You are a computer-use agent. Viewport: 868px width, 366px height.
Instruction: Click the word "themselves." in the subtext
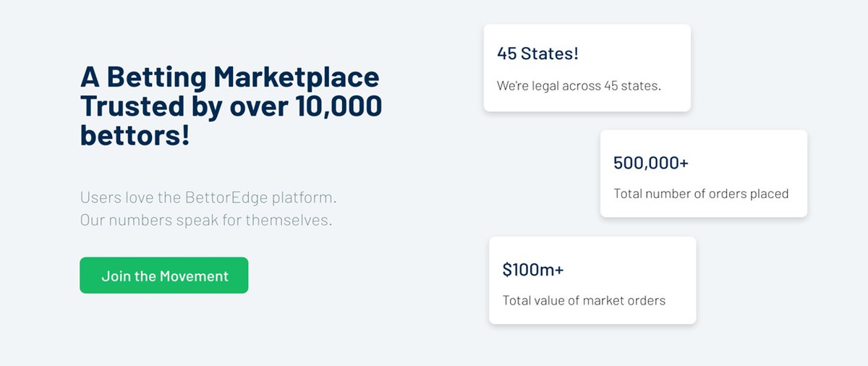(289, 220)
